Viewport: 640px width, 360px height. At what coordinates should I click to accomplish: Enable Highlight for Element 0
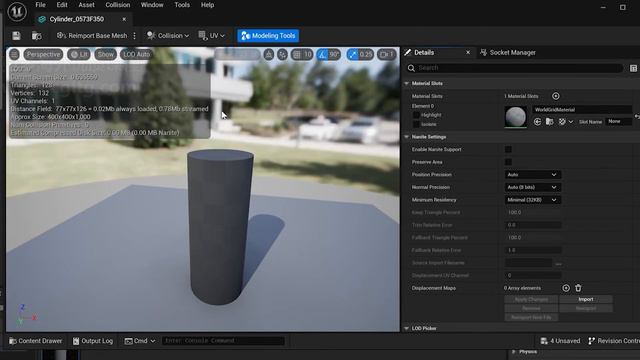(x=416, y=115)
